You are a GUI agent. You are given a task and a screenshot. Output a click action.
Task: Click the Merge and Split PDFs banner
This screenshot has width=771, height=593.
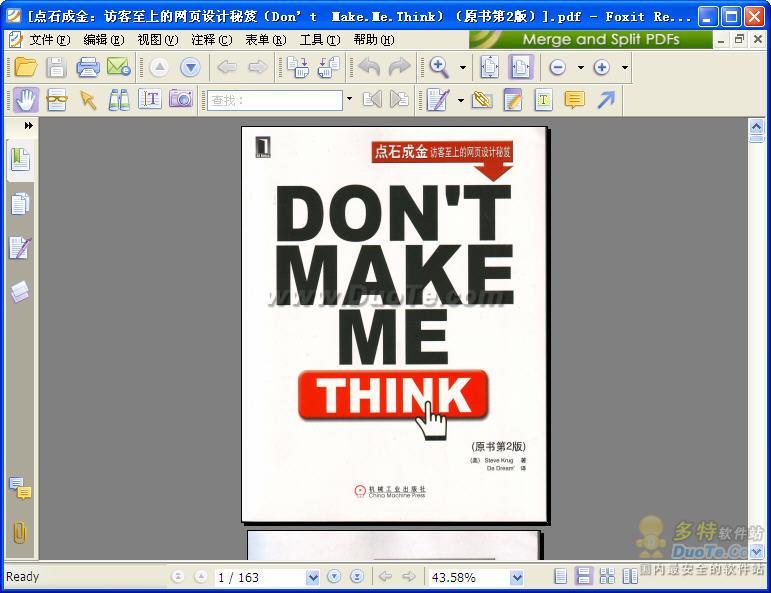pos(591,39)
